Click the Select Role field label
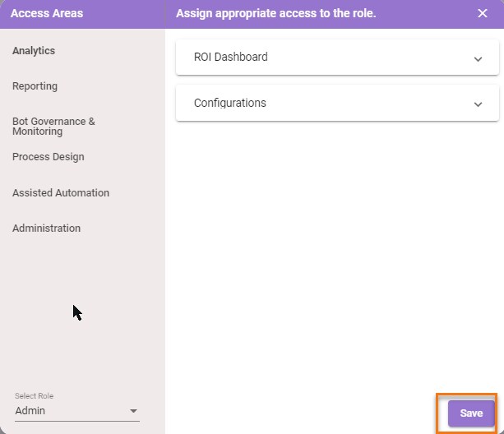The image size is (504, 434). (x=34, y=395)
